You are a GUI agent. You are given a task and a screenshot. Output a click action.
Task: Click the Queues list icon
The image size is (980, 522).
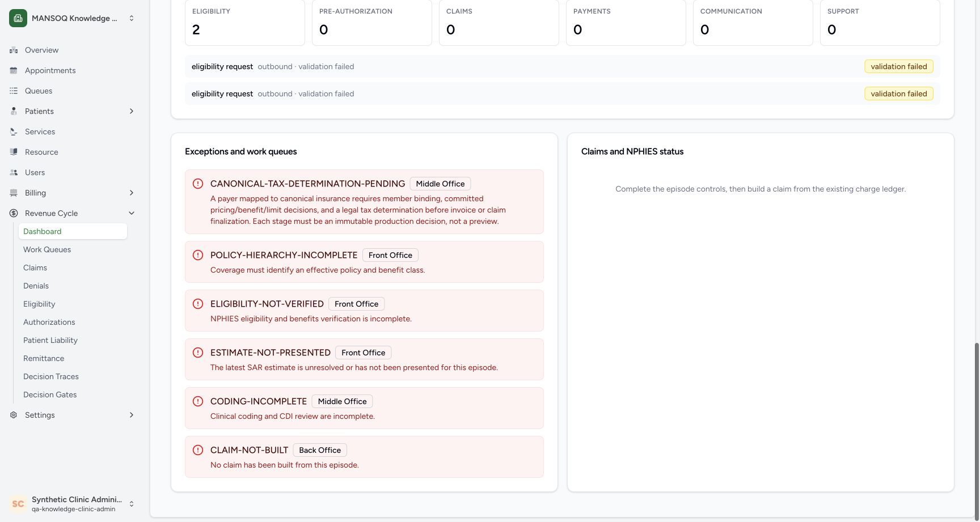coord(14,91)
